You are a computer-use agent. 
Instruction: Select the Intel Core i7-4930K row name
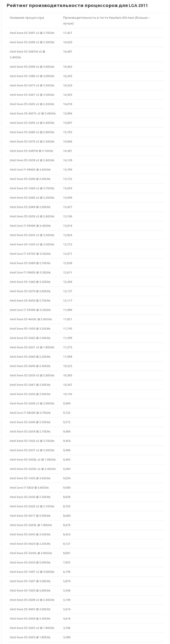tap(30, 226)
